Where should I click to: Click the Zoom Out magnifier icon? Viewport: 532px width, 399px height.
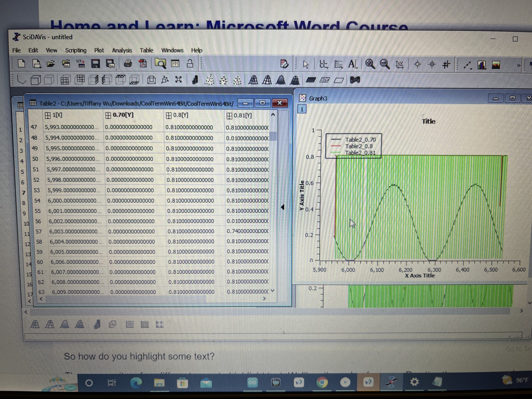[x=385, y=64]
